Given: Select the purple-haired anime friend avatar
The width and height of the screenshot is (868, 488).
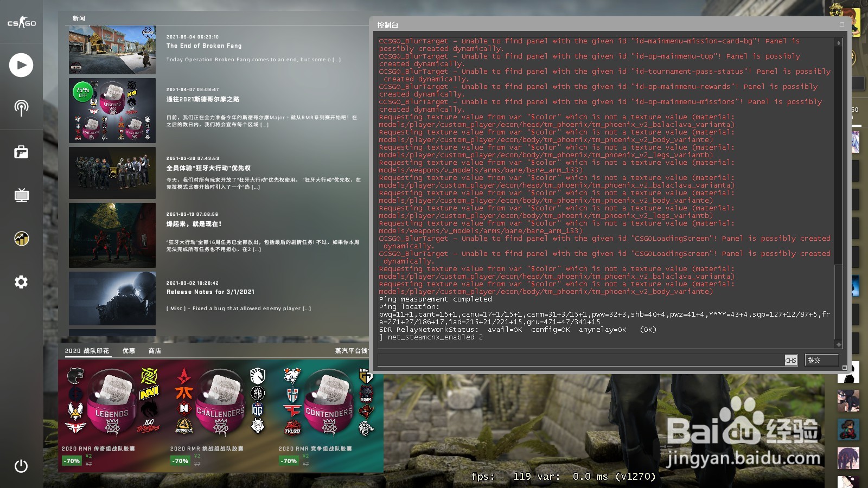Looking at the screenshot, I should (848, 458).
